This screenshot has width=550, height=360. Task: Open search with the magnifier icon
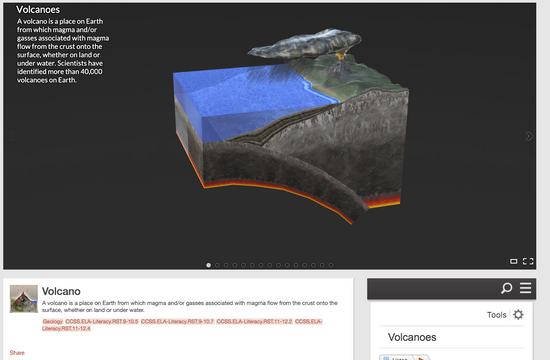(x=507, y=288)
